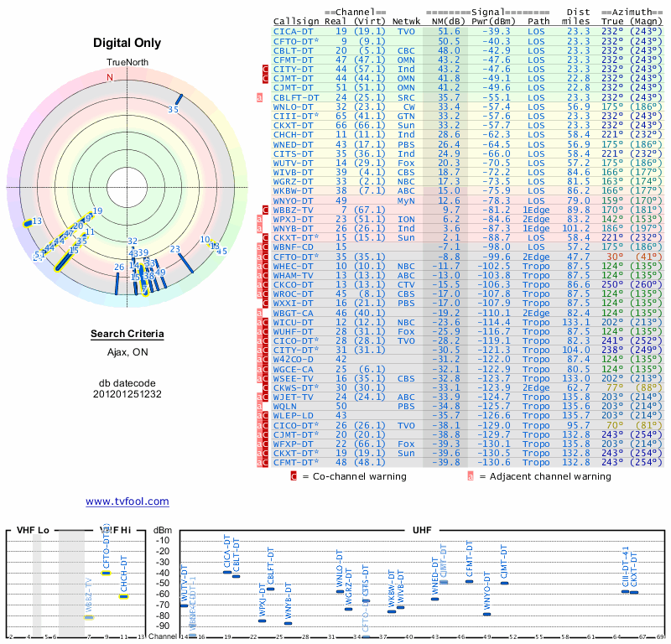Open the WNED-DT callsign table entry
671x644 pixels.
tap(293, 144)
